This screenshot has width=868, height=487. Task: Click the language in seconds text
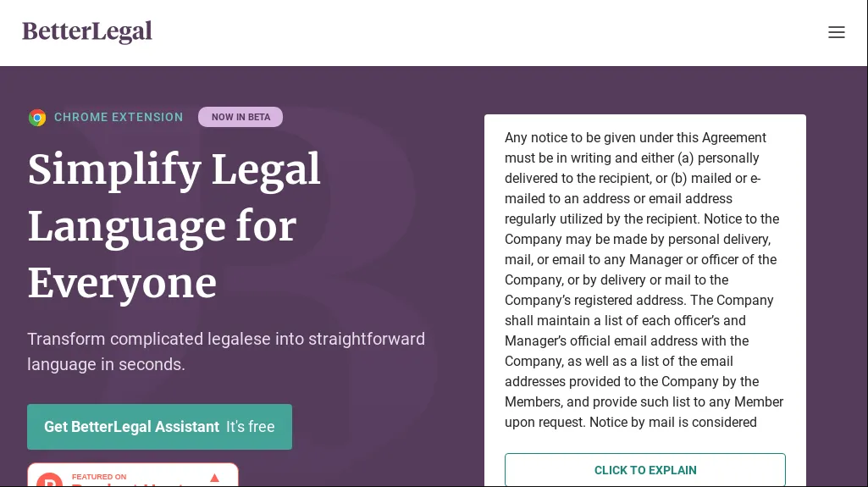(x=106, y=365)
